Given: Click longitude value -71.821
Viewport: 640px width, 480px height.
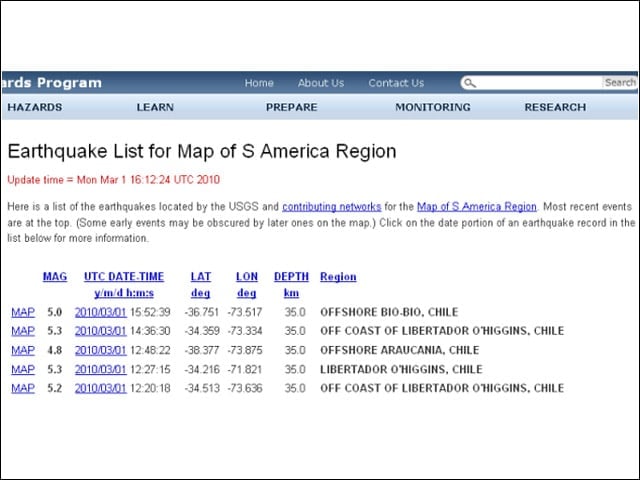Looking at the screenshot, I should coord(244,369).
